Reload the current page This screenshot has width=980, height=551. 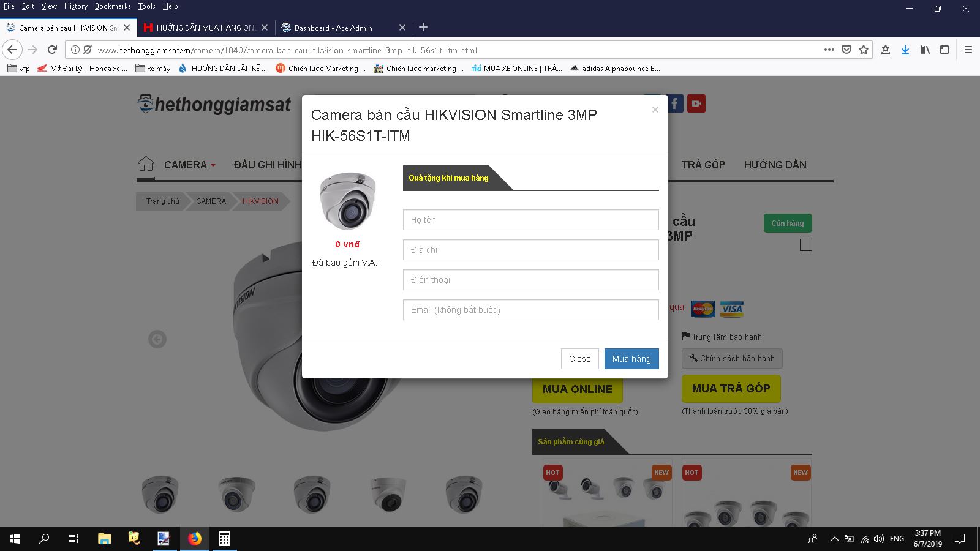53,50
